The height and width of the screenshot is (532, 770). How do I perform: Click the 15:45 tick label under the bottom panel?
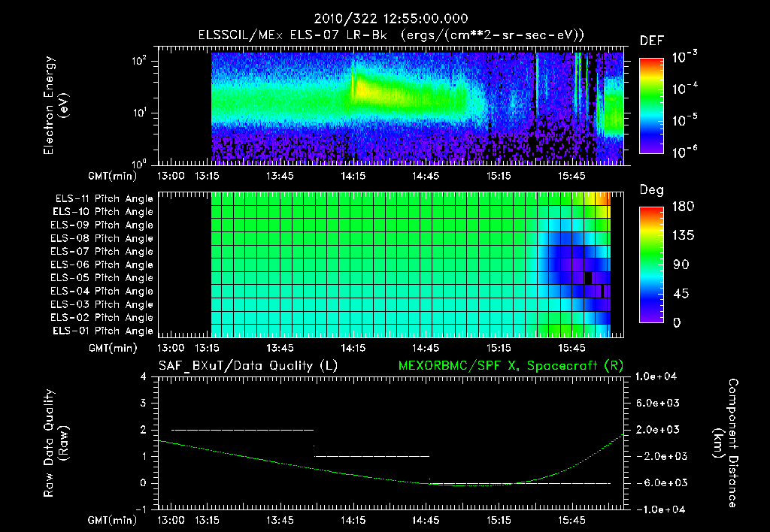pos(571,520)
